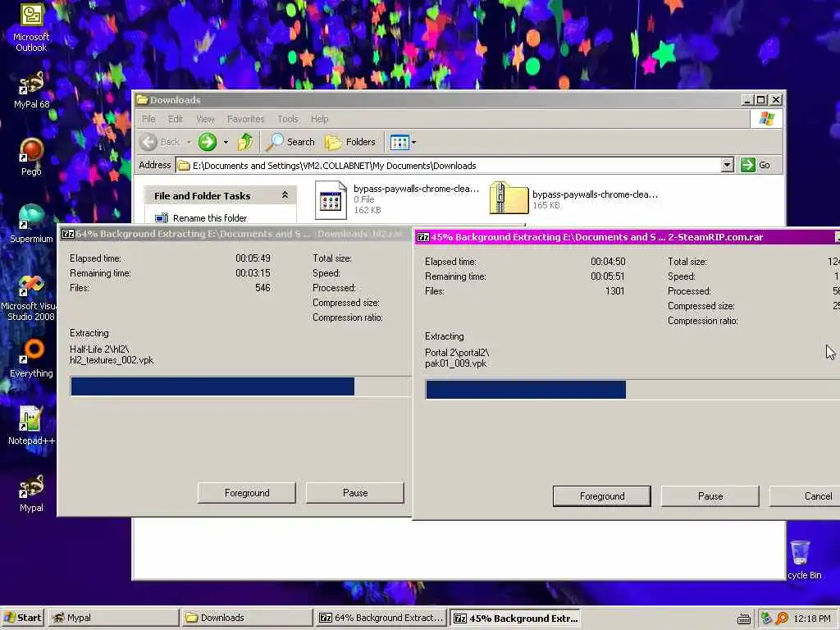Open the MyPal 68 desktop shortcut
Viewport: 840px width, 630px height.
(x=31, y=89)
